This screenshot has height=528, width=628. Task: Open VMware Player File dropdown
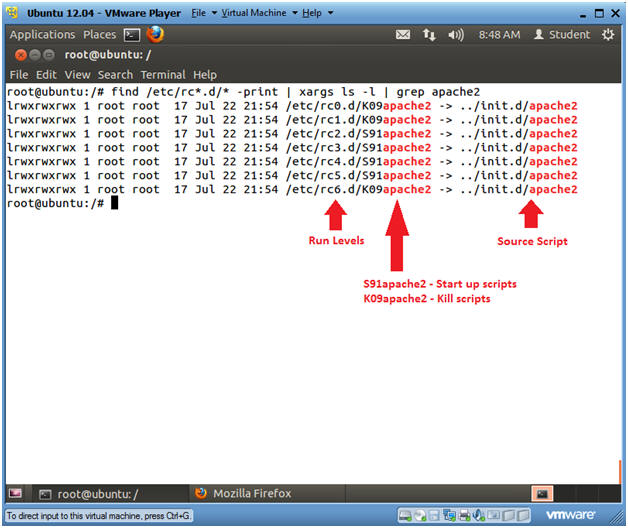click(203, 13)
